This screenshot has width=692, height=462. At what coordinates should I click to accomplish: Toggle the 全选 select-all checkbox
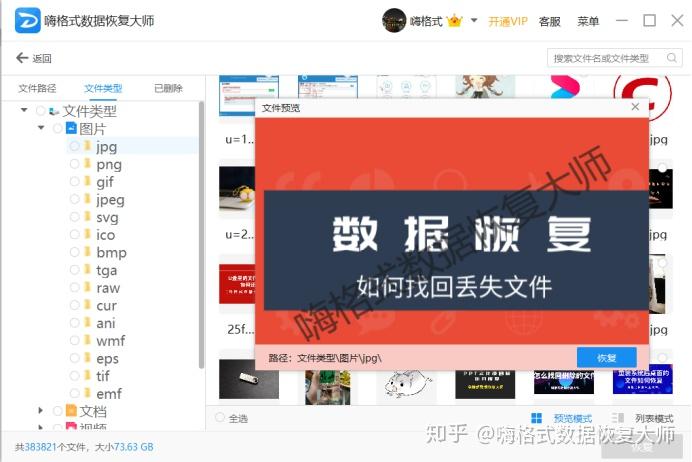pyautogui.click(x=219, y=418)
